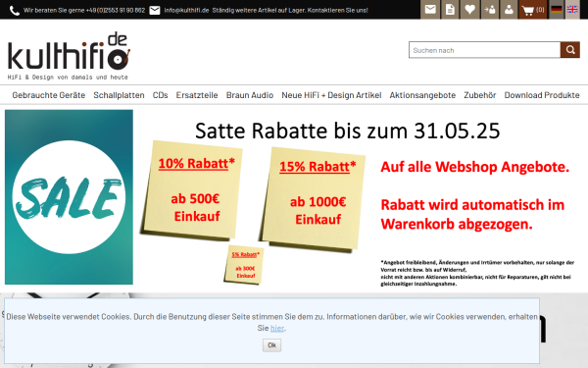Viewport: 588px width, 368px height.
Task: Click 'Rabatt wird automatisch im Warenkorb abgezogen.' text
Action: tap(472, 214)
